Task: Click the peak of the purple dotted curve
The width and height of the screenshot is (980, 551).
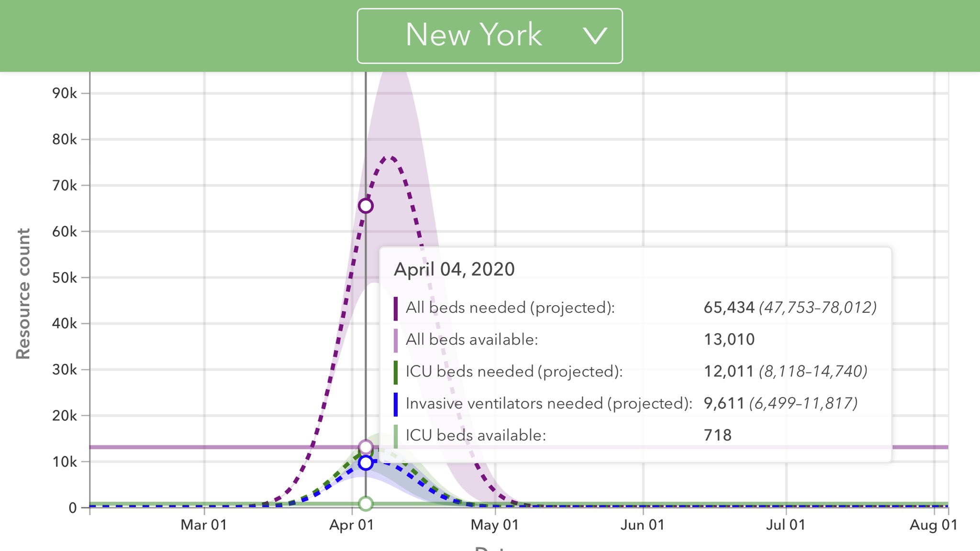Action: coord(391,157)
